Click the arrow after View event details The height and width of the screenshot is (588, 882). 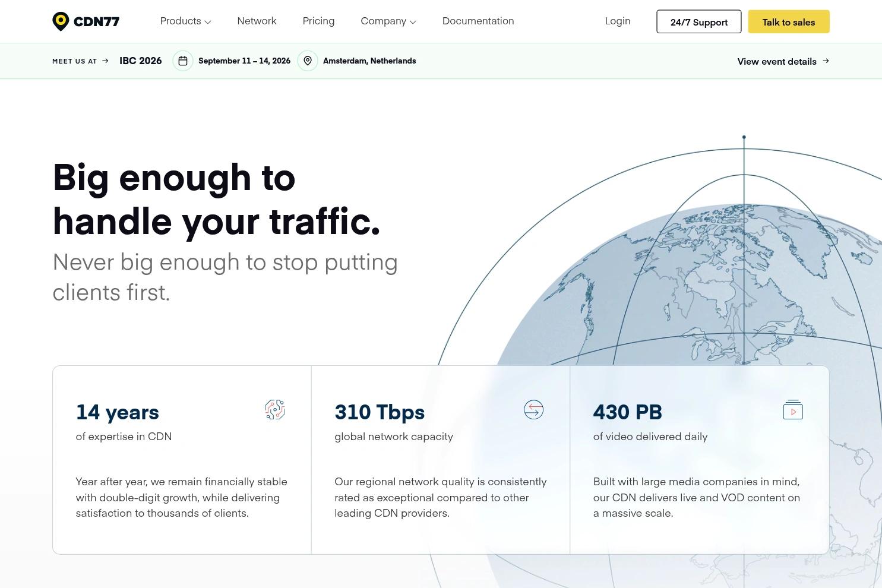click(x=826, y=61)
